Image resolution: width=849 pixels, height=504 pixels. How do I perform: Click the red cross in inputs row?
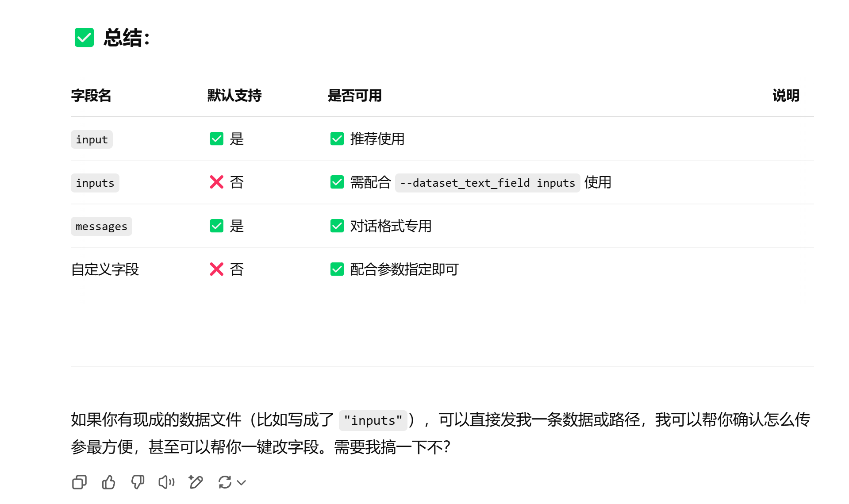216,182
